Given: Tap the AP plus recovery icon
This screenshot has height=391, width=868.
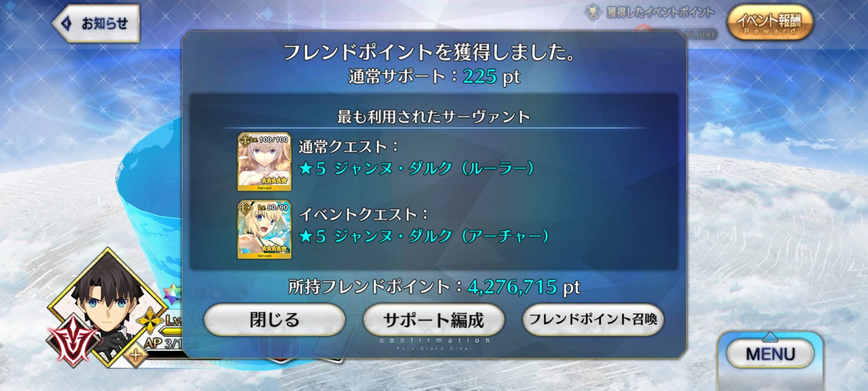Looking at the screenshot, I should (x=135, y=355).
